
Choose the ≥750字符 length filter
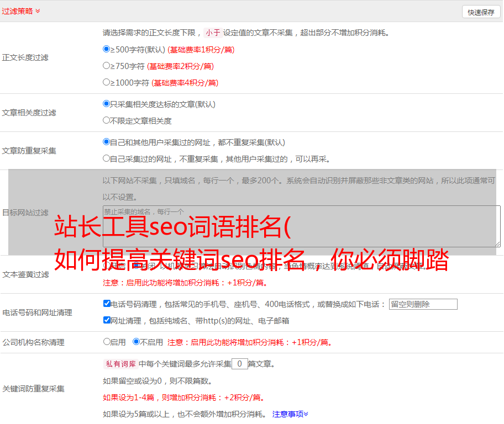pos(107,66)
